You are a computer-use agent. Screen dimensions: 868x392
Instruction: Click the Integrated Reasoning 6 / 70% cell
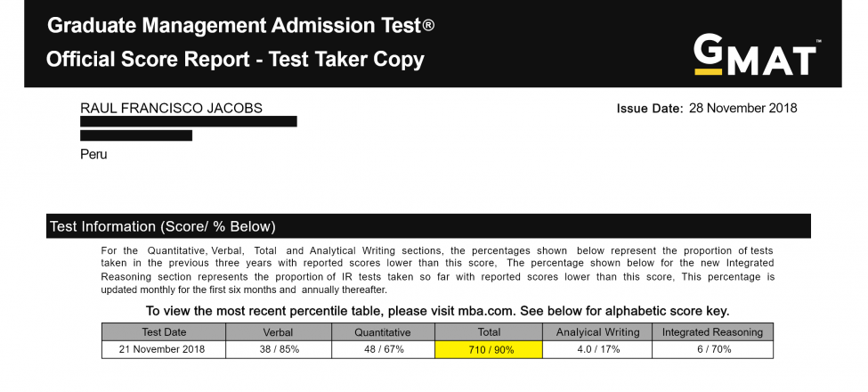point(712,349)
